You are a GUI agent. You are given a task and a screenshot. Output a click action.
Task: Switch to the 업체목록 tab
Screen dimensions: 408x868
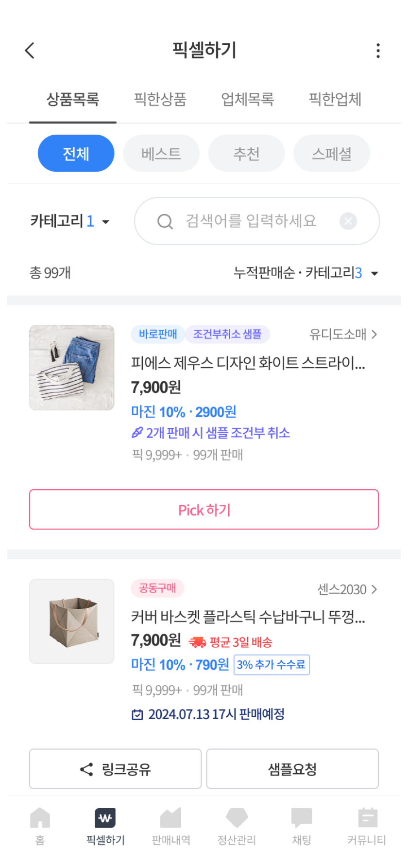click(248, 99)
